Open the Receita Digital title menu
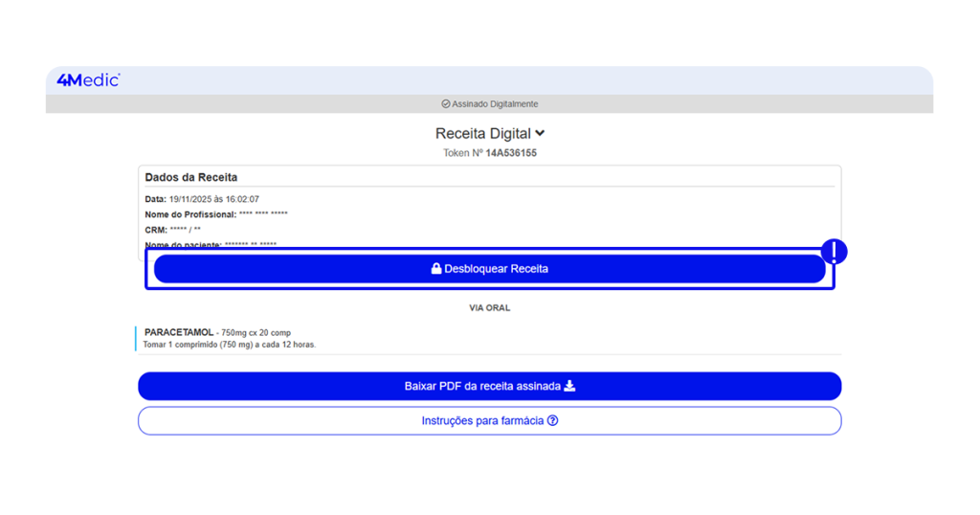This screenshot has height=515, width=980. tap(483, 134)
